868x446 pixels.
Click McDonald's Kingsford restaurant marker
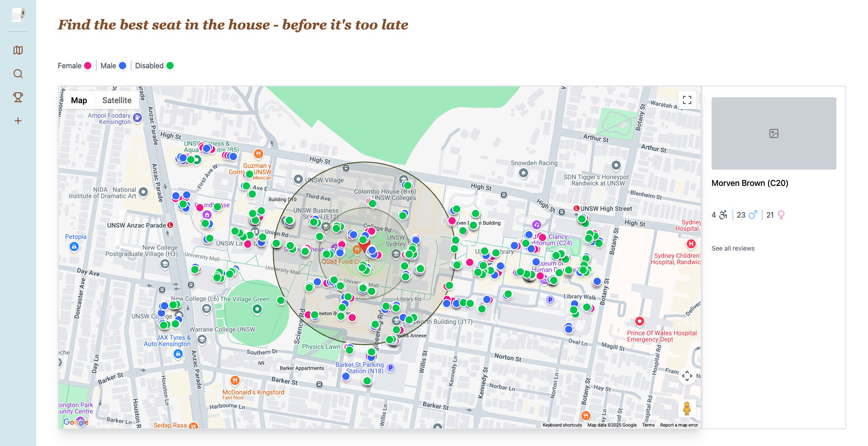[x=235, y=380]
